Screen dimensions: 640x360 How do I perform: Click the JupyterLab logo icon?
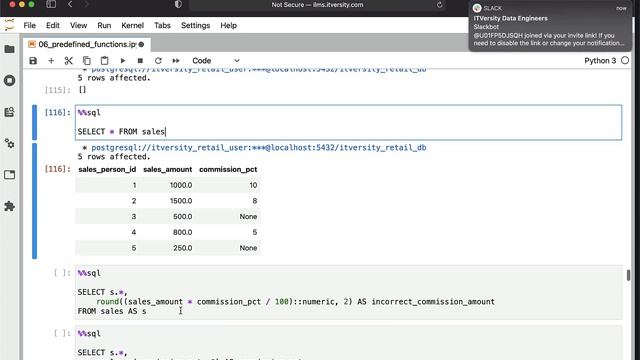click(x=9, y=25)
